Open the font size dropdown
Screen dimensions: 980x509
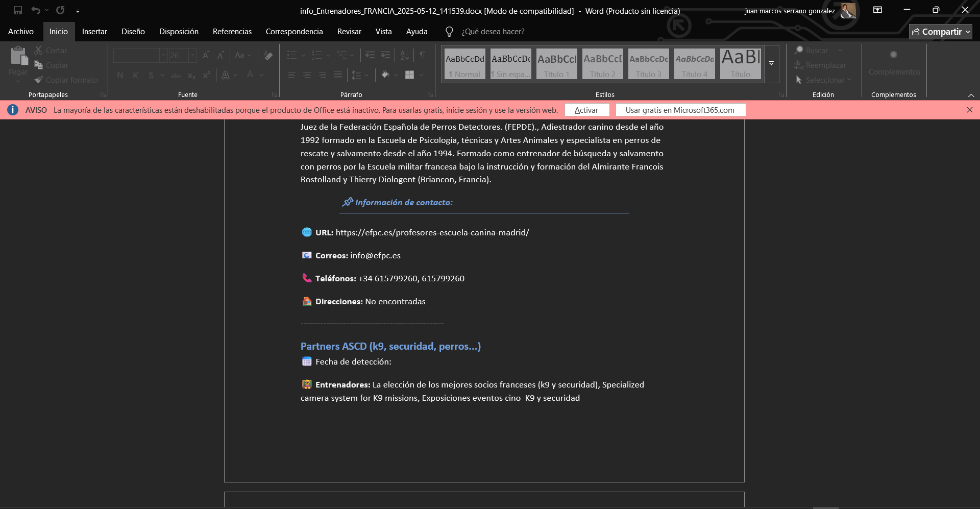192,55
